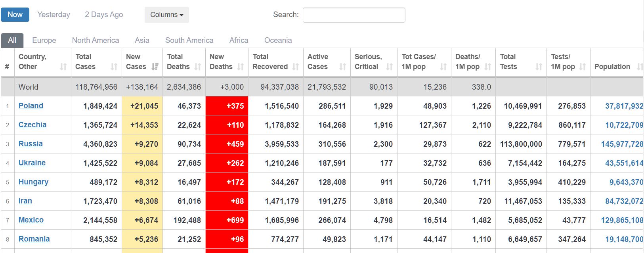Sort Active Cases with its arrow icon
Viewport: 644px width, 253px height.
(343, 67)
